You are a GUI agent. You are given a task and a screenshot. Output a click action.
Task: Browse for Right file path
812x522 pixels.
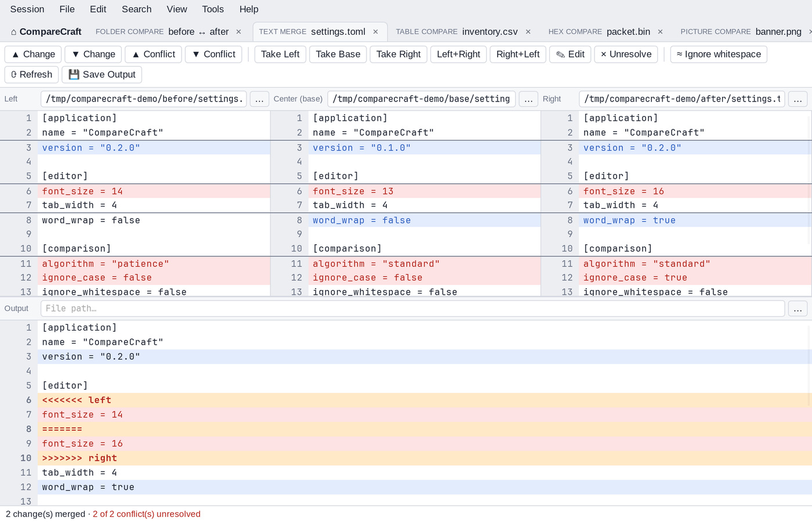click(797, 99)
